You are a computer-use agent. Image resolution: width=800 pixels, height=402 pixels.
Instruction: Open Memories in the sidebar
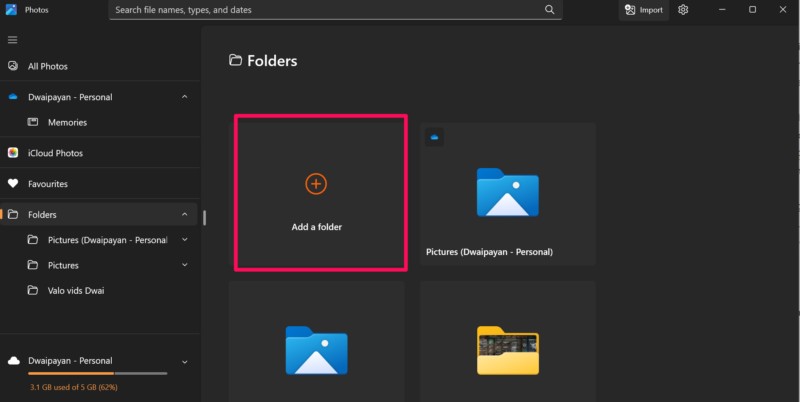click(x=67, y=122)
